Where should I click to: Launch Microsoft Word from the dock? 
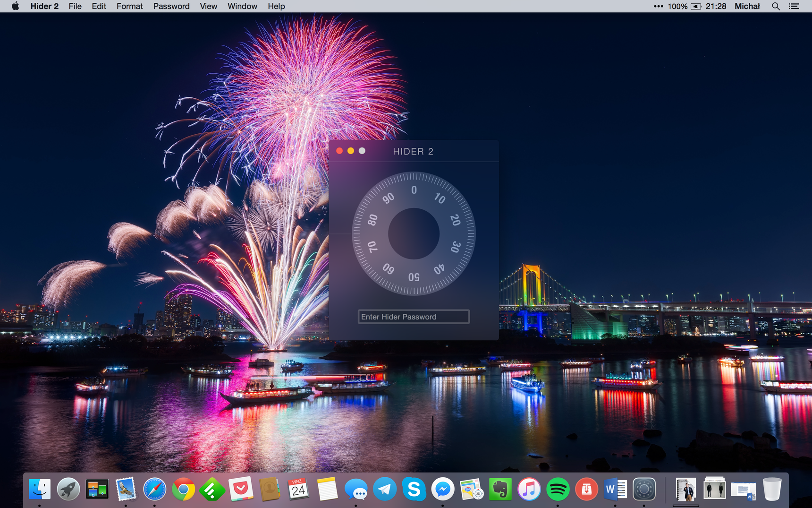[x=615, y=490]
